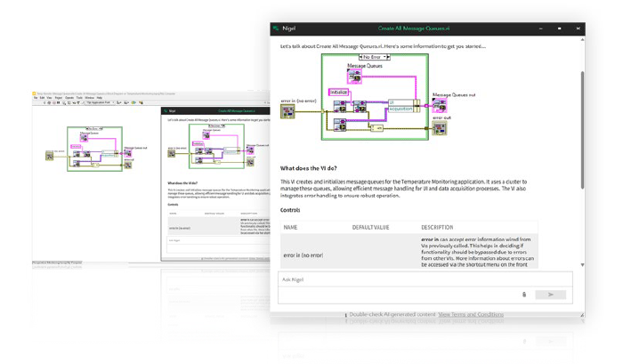
Task: Toggle Retain Wire Values in LabVIEW toolbar
Action: click(x=69, y=103)
